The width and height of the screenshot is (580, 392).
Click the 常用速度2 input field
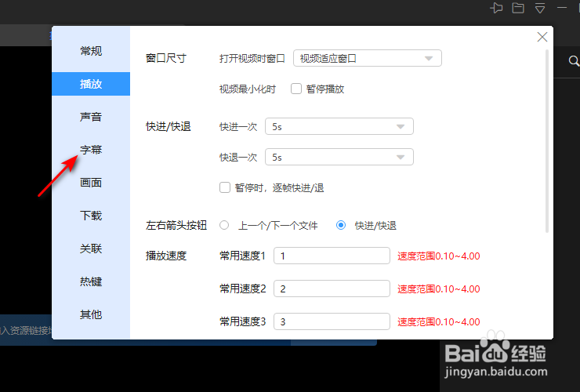[x=332, y=289]
